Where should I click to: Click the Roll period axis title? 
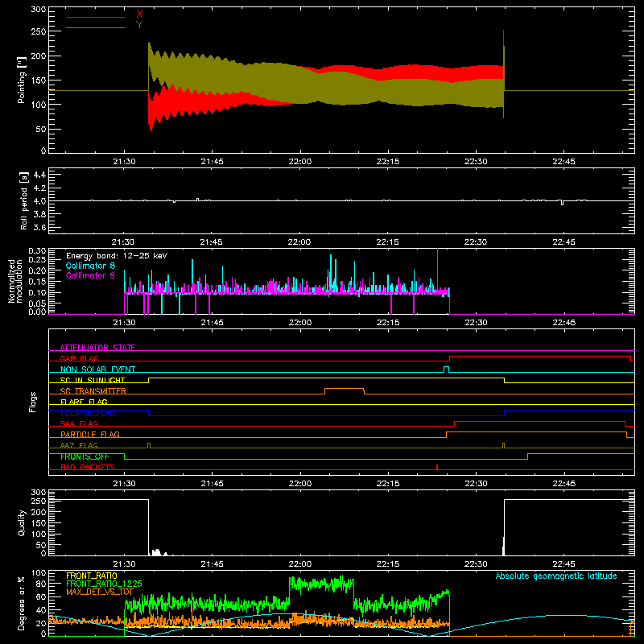point(23,200)
